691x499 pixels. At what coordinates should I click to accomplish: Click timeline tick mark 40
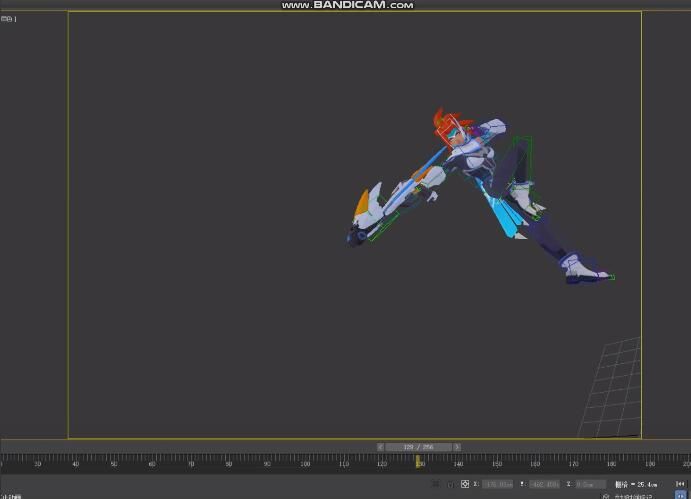[76, 464]
